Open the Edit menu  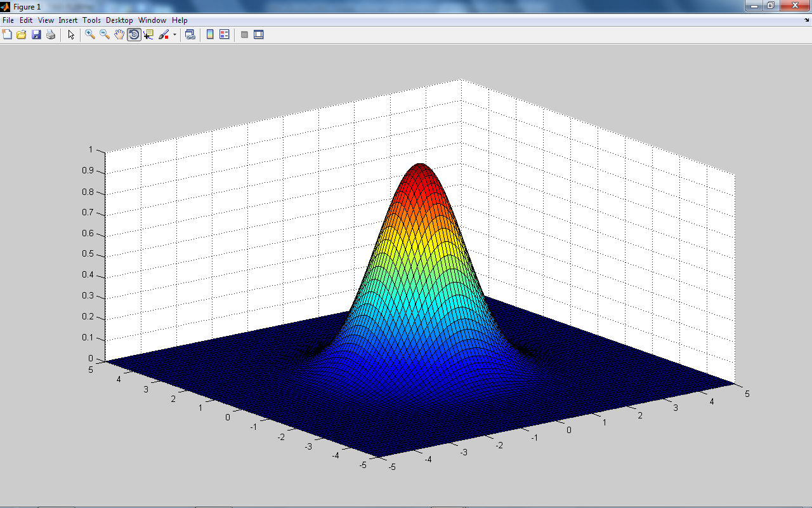26,20
